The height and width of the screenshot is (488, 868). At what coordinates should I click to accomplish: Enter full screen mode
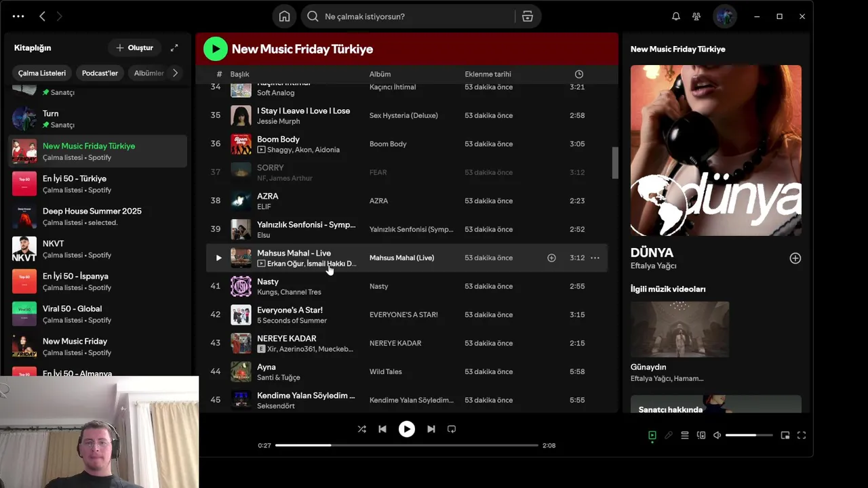[x=802, y=435]
